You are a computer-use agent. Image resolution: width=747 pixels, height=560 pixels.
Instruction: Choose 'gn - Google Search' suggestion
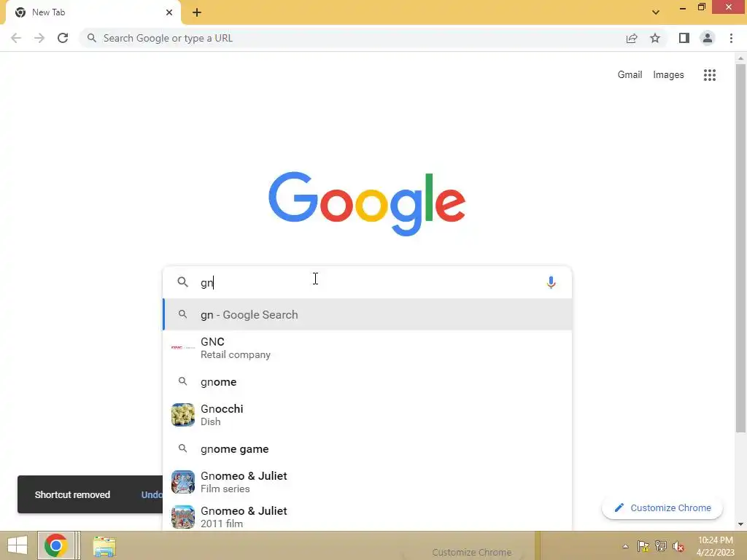pos(368,315)
